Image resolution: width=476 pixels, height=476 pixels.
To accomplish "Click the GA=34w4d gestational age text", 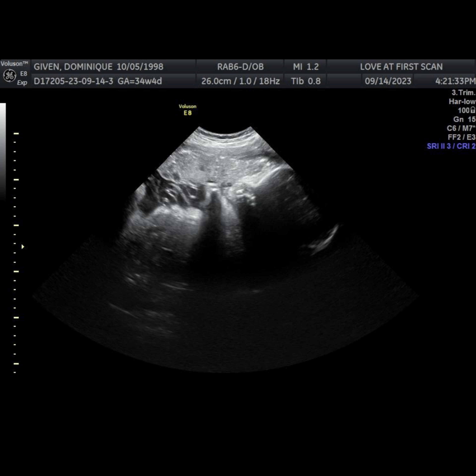I will [140, 81].
